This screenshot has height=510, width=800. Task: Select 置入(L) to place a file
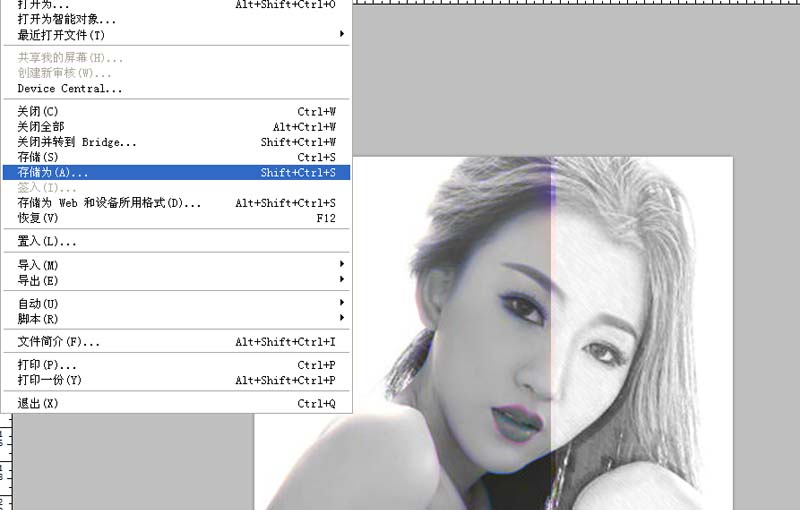click(x=47, y=241)
